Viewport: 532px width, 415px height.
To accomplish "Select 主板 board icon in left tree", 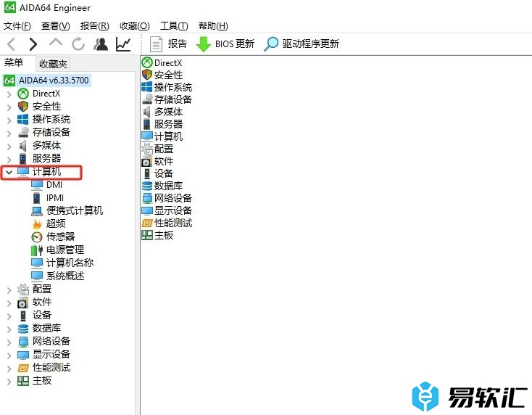I will 23,381.
